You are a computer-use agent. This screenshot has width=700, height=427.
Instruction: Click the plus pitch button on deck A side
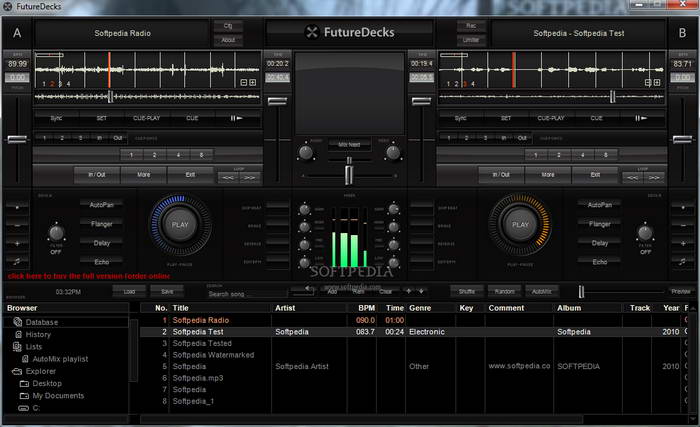(x=17, y=243)
